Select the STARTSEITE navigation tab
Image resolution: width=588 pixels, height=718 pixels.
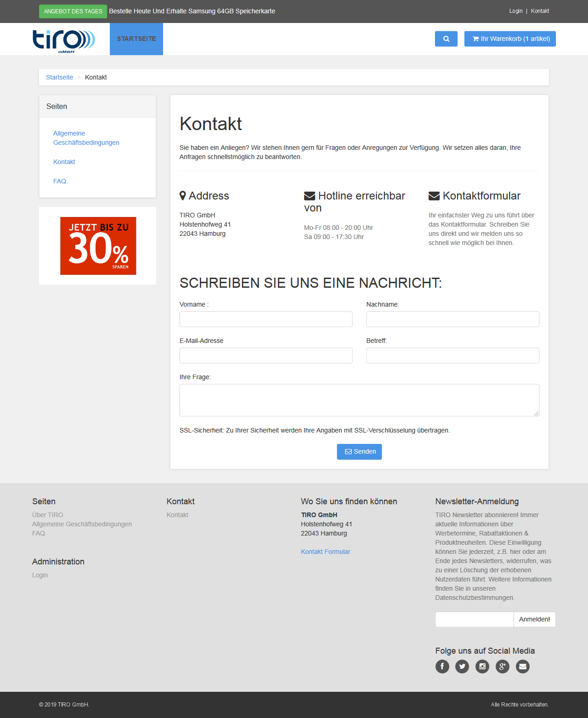[x=136, y=39]
